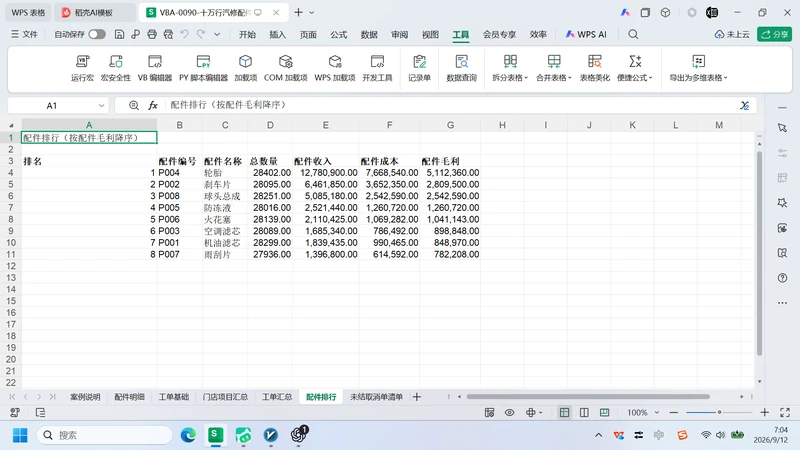
Task: Click the horizontal scrollbar
Action: click(x=588, y=396)
